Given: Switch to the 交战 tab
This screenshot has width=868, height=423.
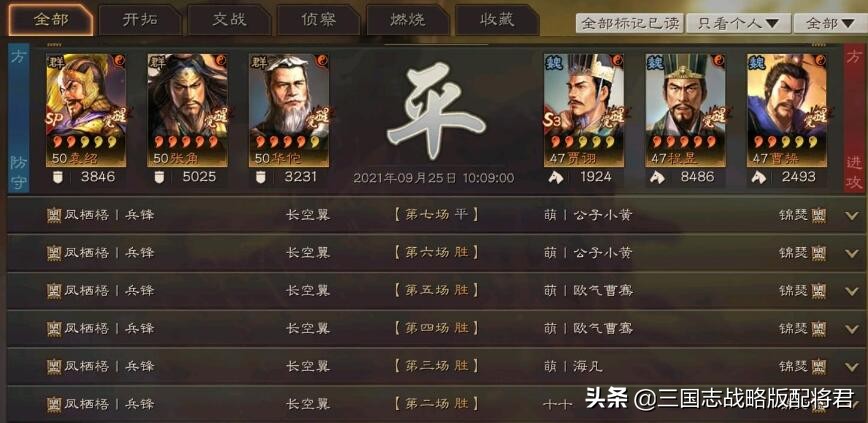Looking at the screenshot, I should [229, 20].
